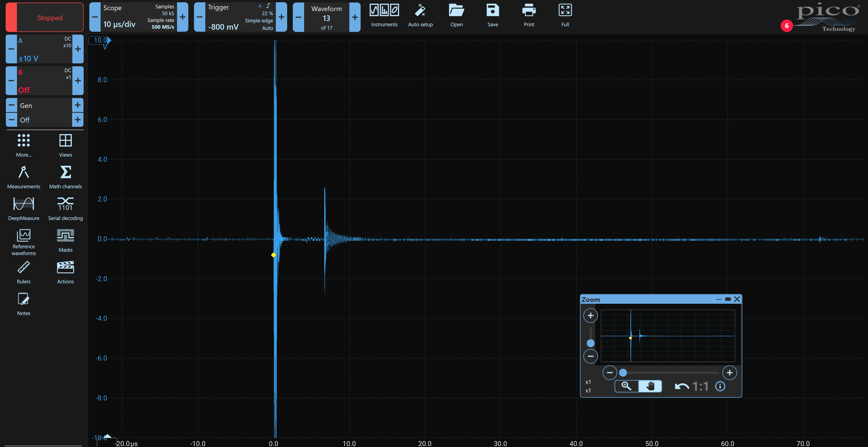
Task: Increase timebase with Scope plus button
Action: pyautogui.click(x=182, y=17)
